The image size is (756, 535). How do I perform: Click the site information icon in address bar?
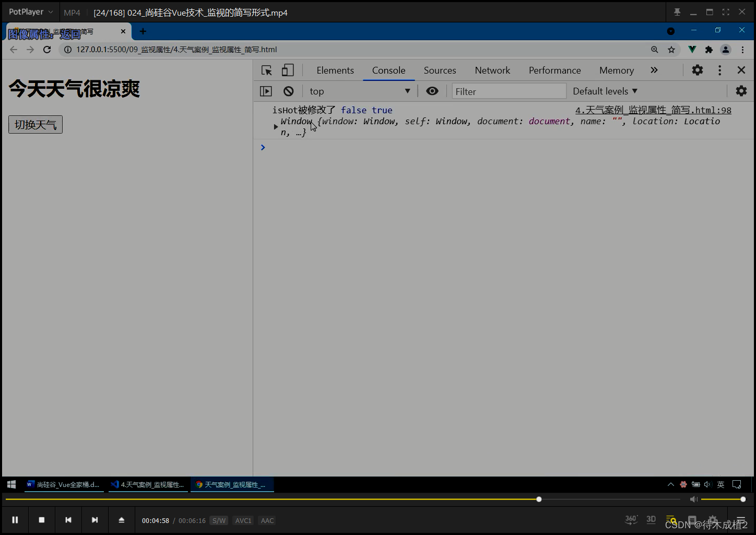[x=68, y=50]
